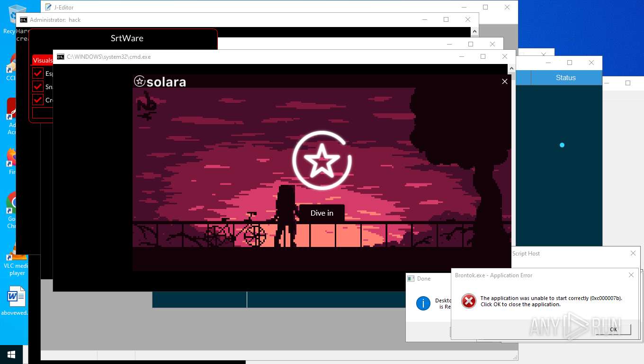Click the 'C:\WINDOWS\system32\cmd.exe' title text

109,57
